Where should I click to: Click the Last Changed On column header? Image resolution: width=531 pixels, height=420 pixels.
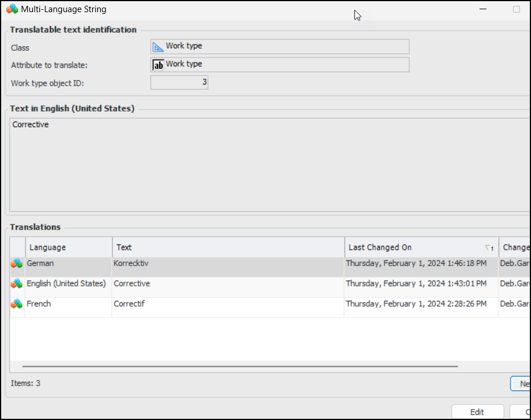(422, 248)
